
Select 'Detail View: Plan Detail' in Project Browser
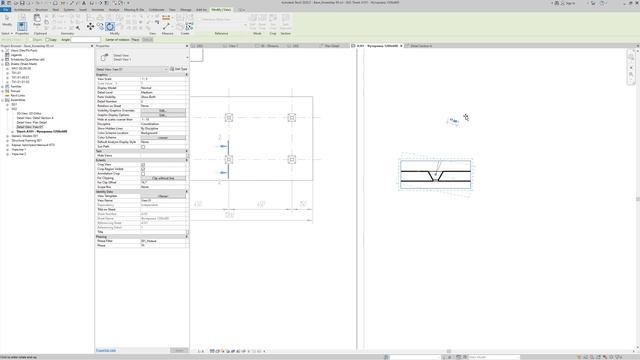[31, 122]
